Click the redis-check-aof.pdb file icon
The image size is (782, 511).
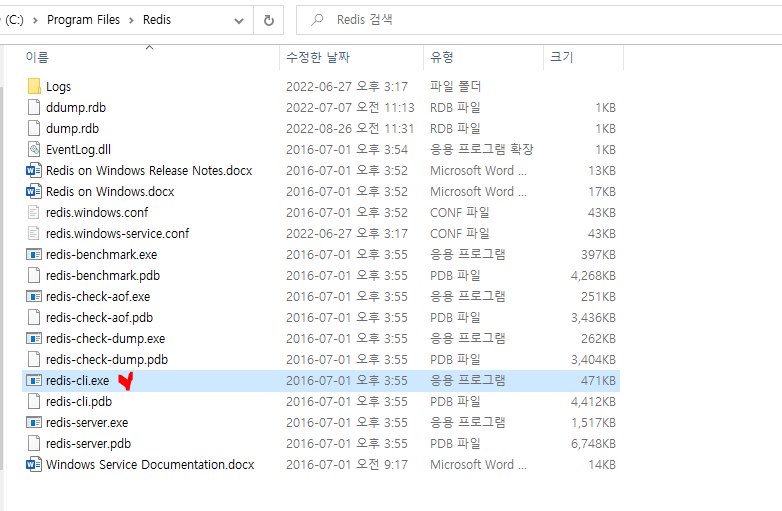click(34, 317)
